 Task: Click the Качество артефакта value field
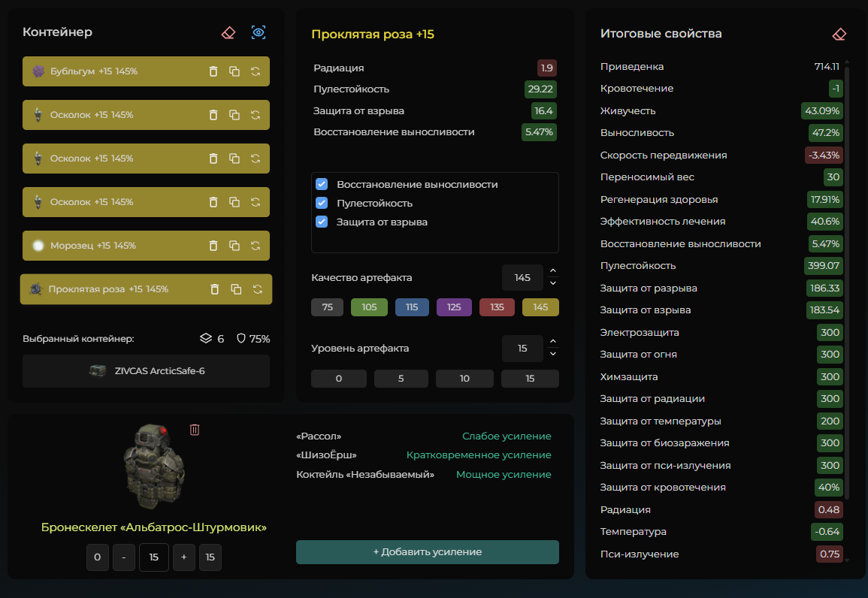[x=522, y=278]
